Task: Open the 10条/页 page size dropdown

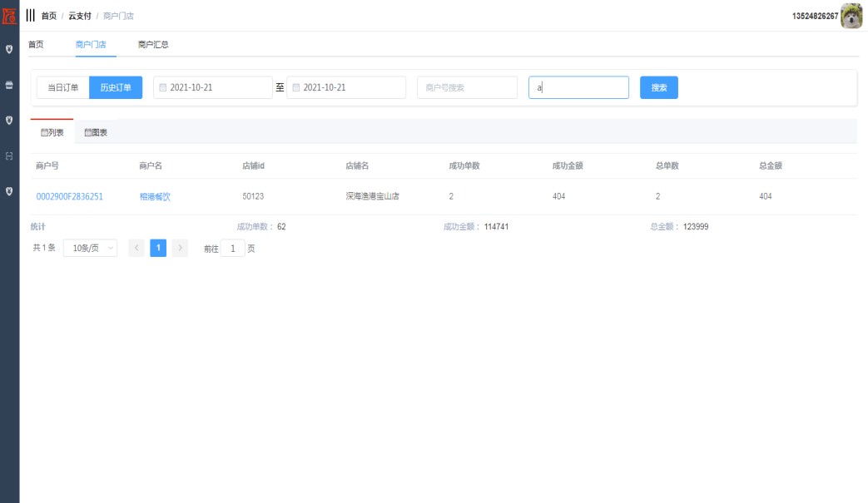Action: click(x=90, y=248)
